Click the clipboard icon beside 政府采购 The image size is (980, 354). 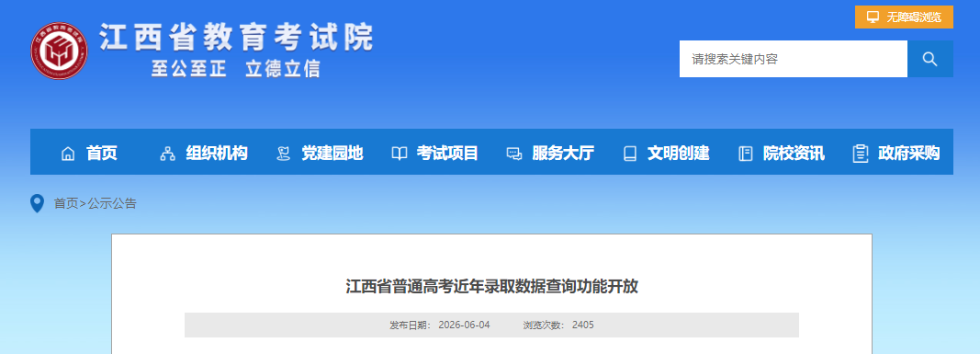(x=861, y=154)
